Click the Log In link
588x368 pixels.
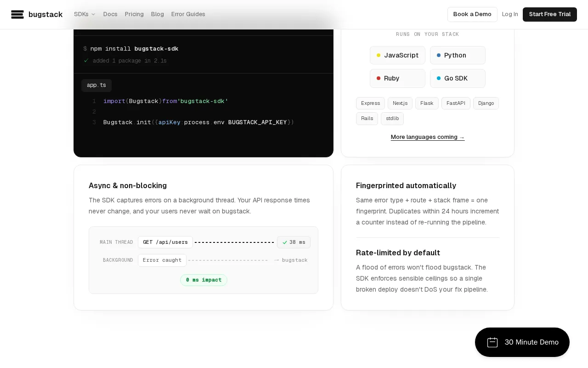[510, 14]
